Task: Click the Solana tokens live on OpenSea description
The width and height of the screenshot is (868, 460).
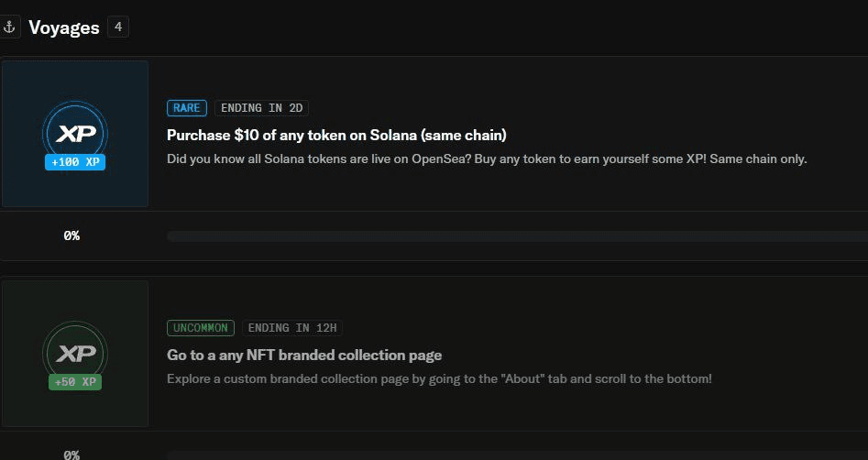Action: point(487,159)
